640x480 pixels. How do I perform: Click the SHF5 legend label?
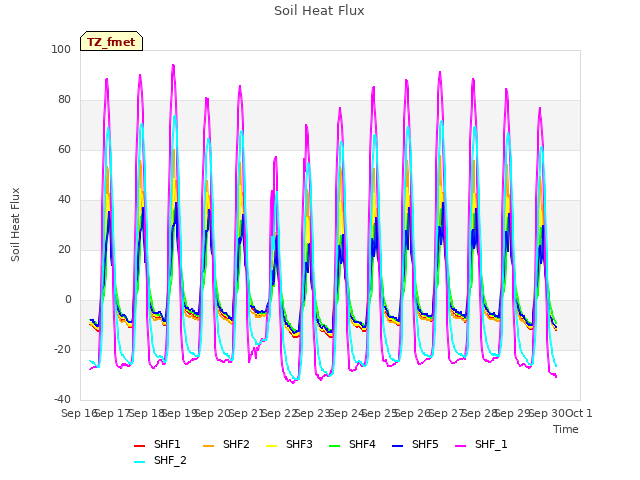(425, 444)
